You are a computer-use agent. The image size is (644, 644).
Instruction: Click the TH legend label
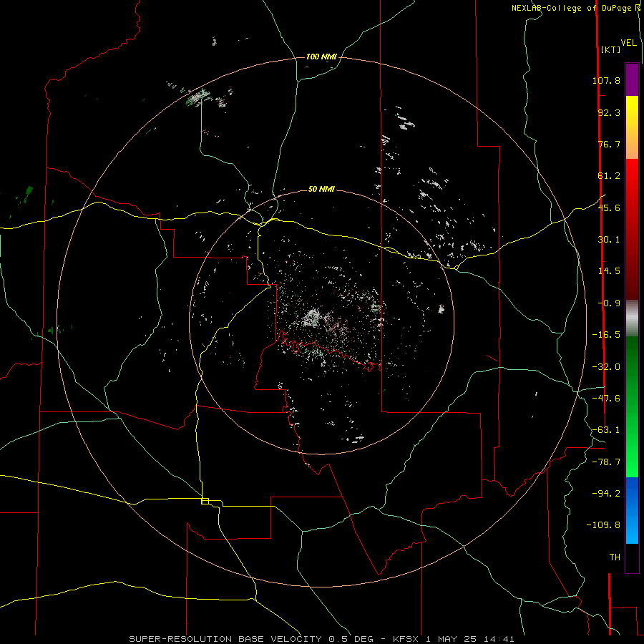click(x=615, y=557)
